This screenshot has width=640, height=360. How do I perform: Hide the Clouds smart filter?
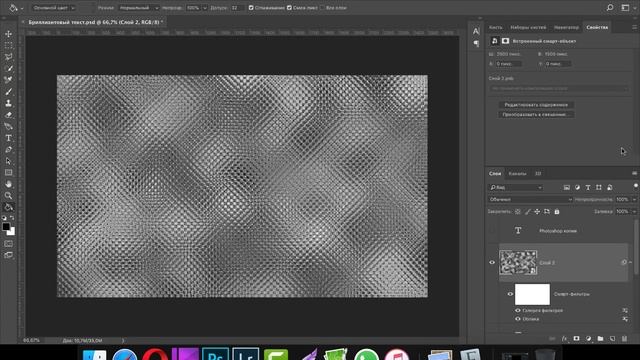point(518,319)
